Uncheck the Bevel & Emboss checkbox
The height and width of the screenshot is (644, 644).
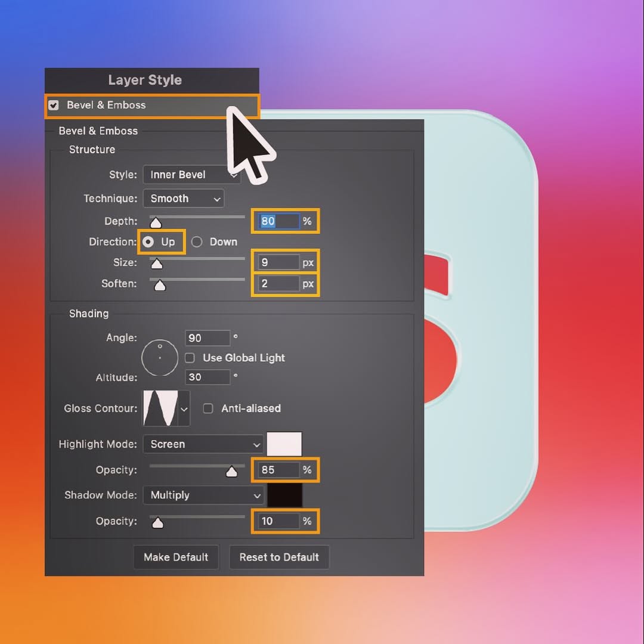click(x=54, y=106)
